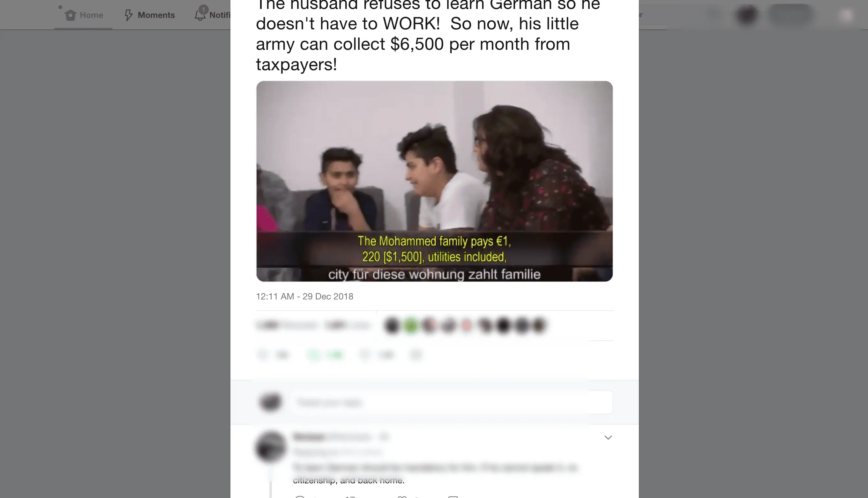Select the pink avatar among the likers

pos(466,325)
